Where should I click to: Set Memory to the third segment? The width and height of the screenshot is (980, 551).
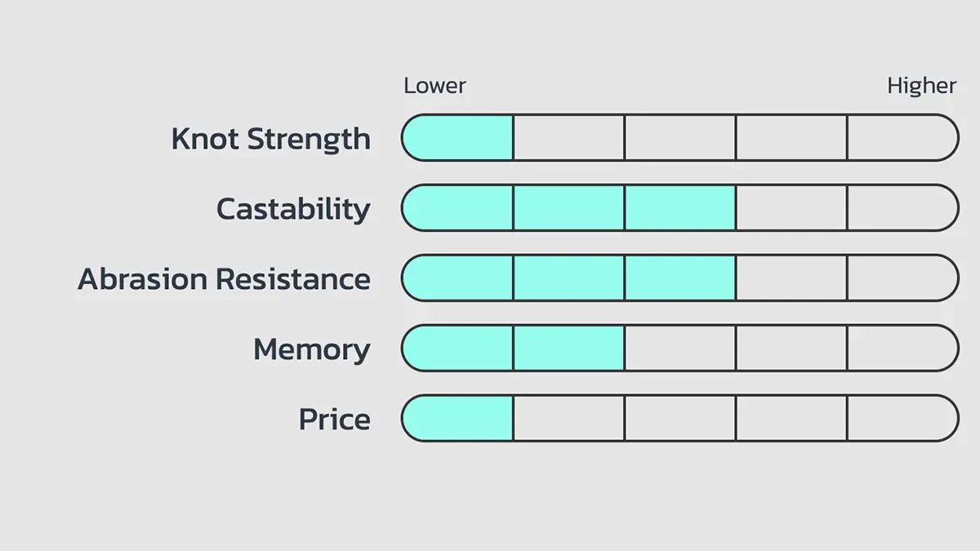coord(679,349)
